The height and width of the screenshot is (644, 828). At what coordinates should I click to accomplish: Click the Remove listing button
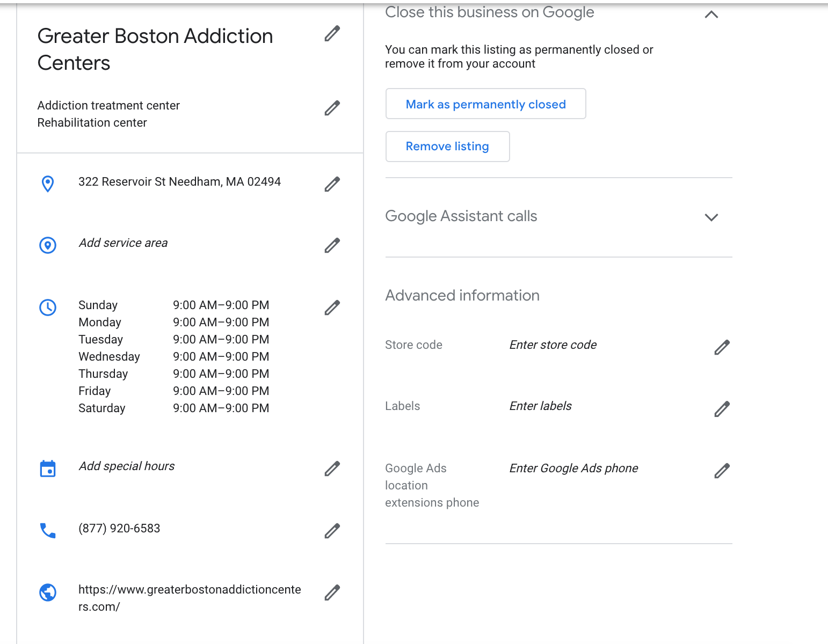point(447,147)
